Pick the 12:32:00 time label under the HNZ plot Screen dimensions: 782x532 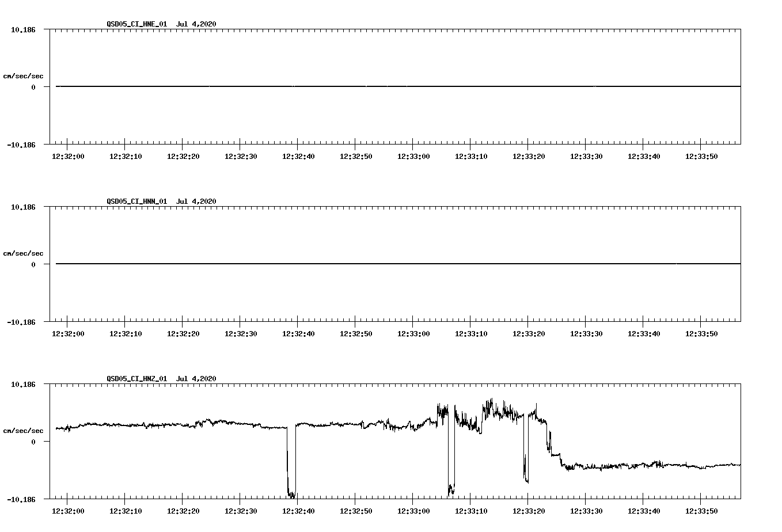point(68,511)
